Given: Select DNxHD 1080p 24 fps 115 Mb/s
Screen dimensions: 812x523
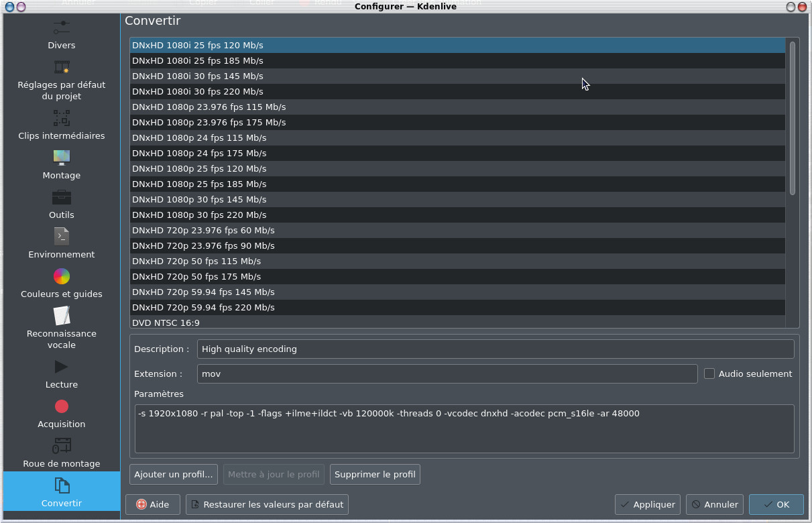Looking at the screenshot, I should coord(457,137).
